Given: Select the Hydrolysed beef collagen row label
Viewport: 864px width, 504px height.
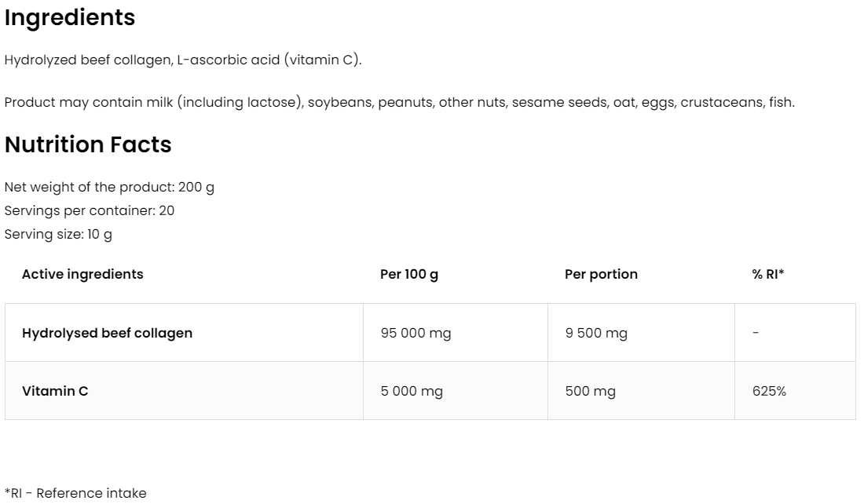Looking at the screenshot, I should 107,333.
